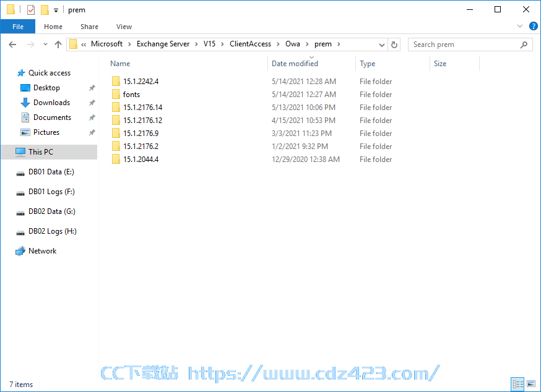This screenshot has width=541, height=392.
Task: Open the File ribbon tab
Action: coord(18,27)
